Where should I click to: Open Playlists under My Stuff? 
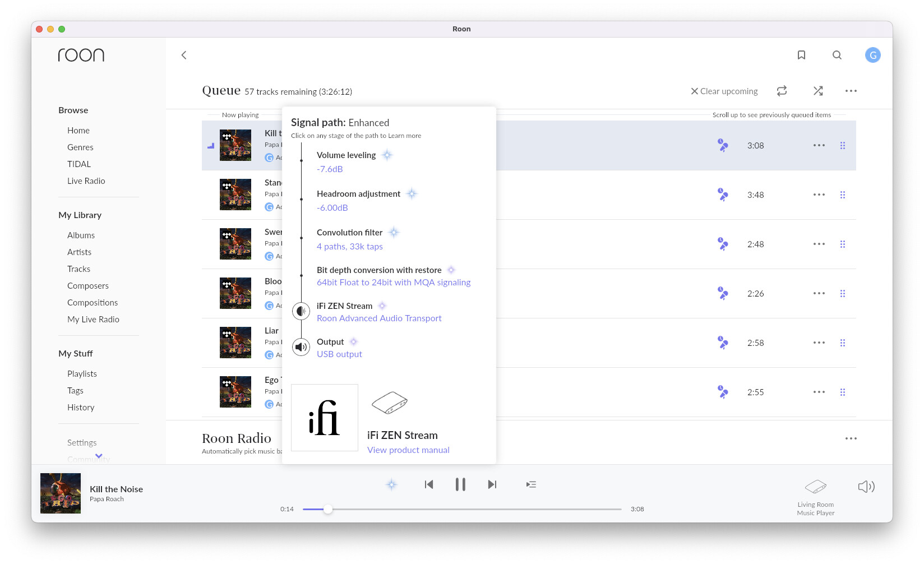(x=82, y=373)
